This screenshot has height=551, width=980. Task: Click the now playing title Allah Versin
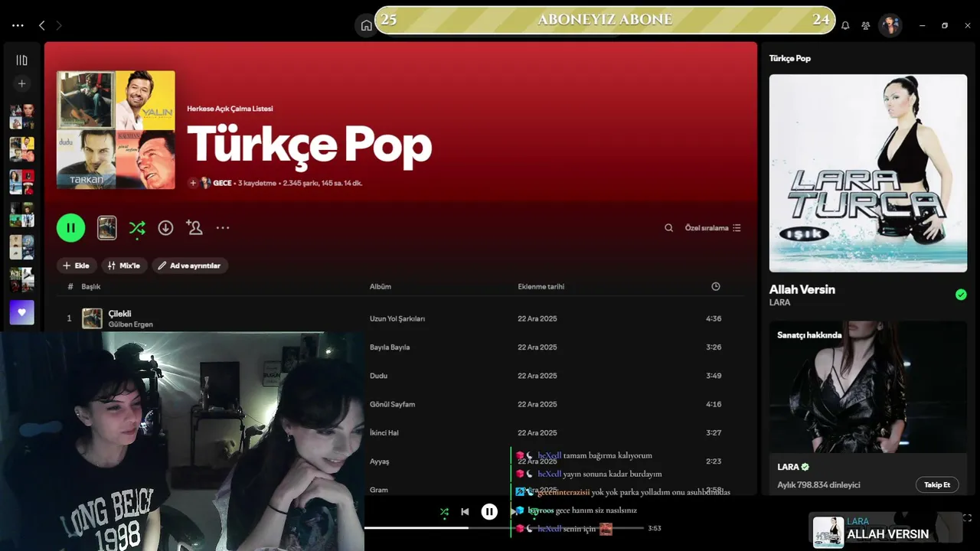pos(802,289)
